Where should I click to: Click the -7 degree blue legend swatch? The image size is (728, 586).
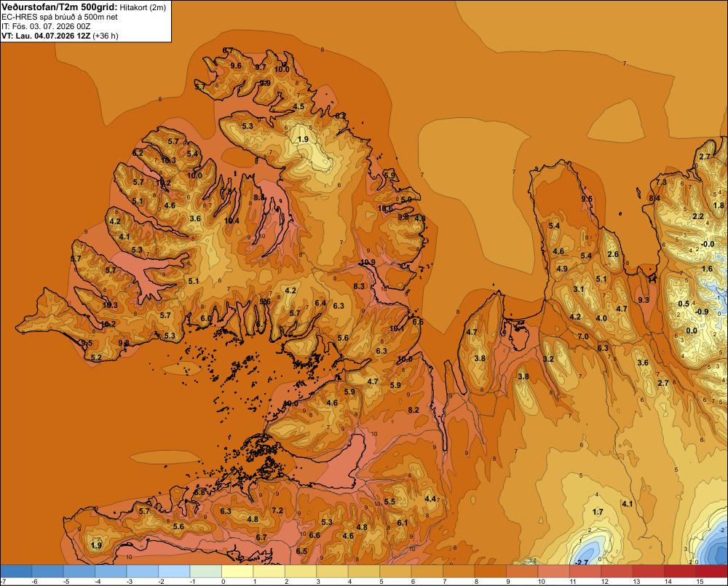pyautogui.click(x=16, y=571)
